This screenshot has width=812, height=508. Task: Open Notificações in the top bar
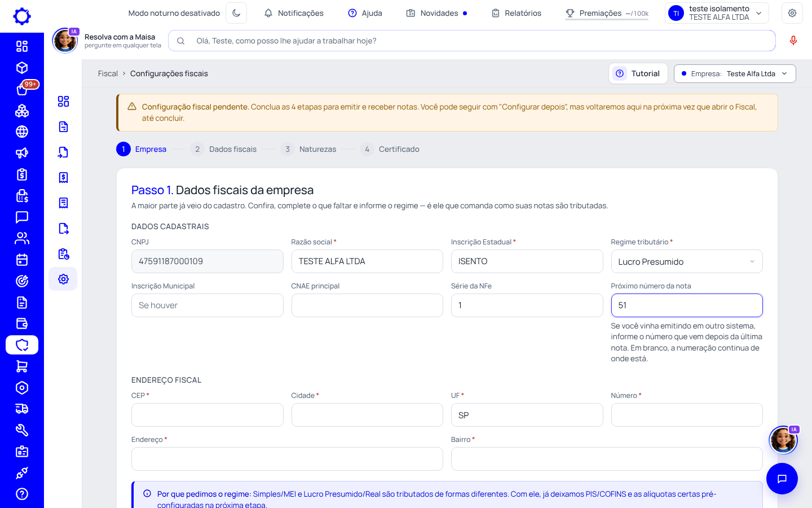click(294, 13)
